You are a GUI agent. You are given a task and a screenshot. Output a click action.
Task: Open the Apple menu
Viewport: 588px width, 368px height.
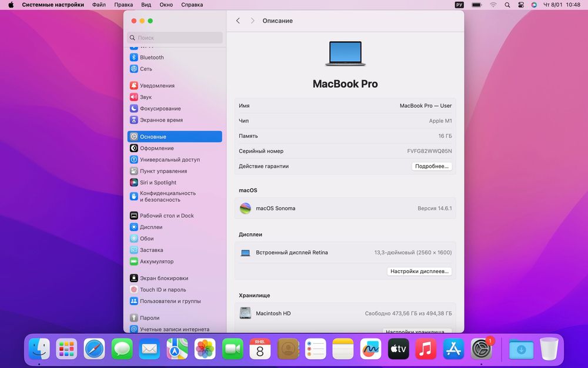(11, 5)
